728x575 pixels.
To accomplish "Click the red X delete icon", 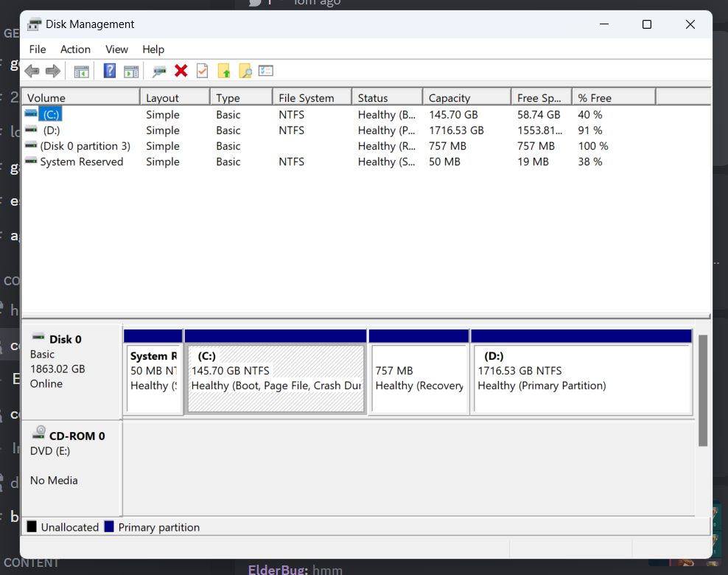I will click(181, 72).
